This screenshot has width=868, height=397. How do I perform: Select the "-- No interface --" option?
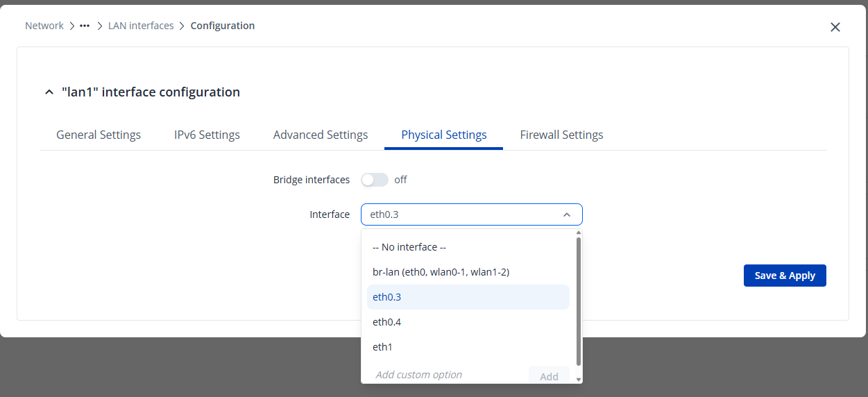click(409, 247)
